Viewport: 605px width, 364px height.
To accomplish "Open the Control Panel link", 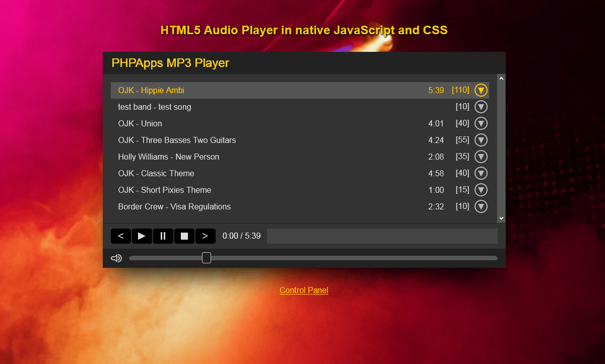I will tap(304, 290).
